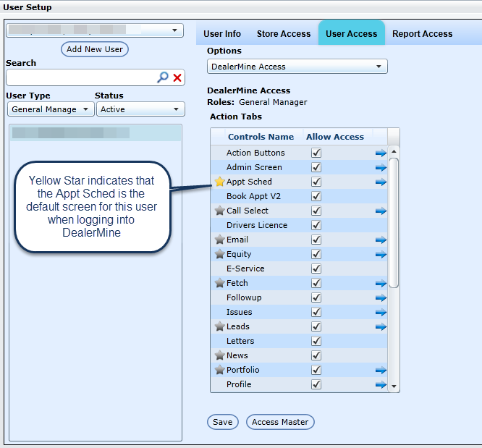
Task: Open the DealerMine Access options dropdown
Action: 297,67
